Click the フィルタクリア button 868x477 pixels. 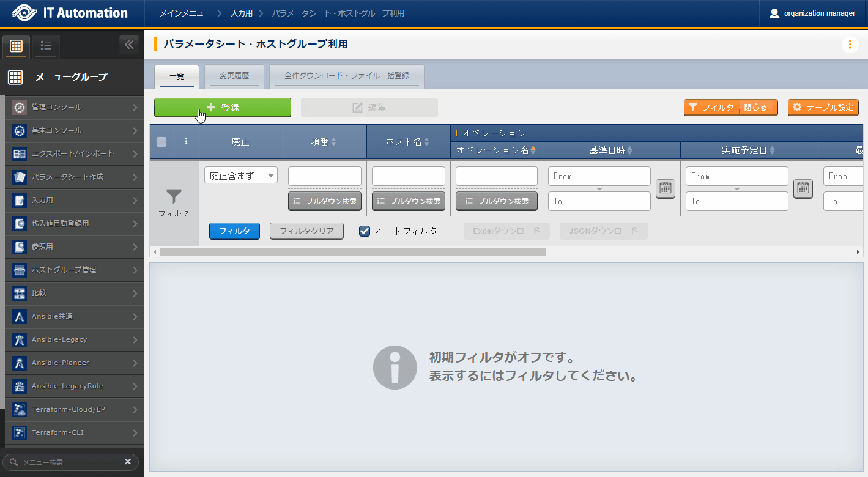(306, 231)
